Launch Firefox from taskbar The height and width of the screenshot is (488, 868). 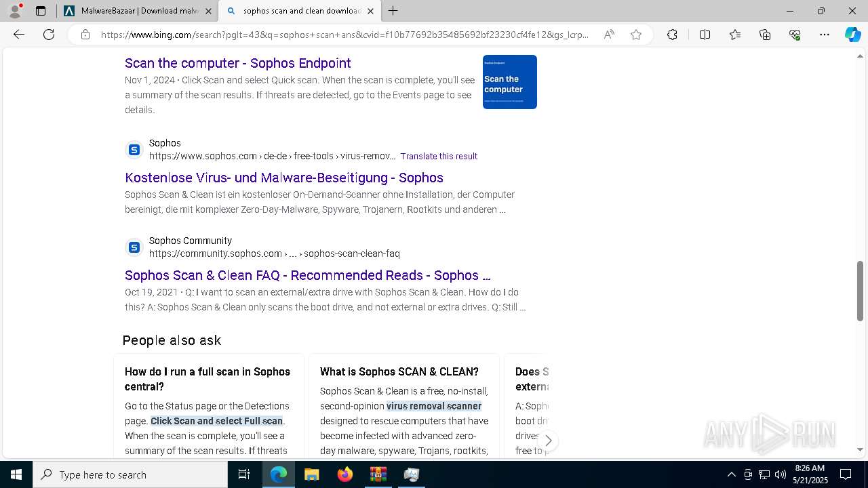click(345, 474)
